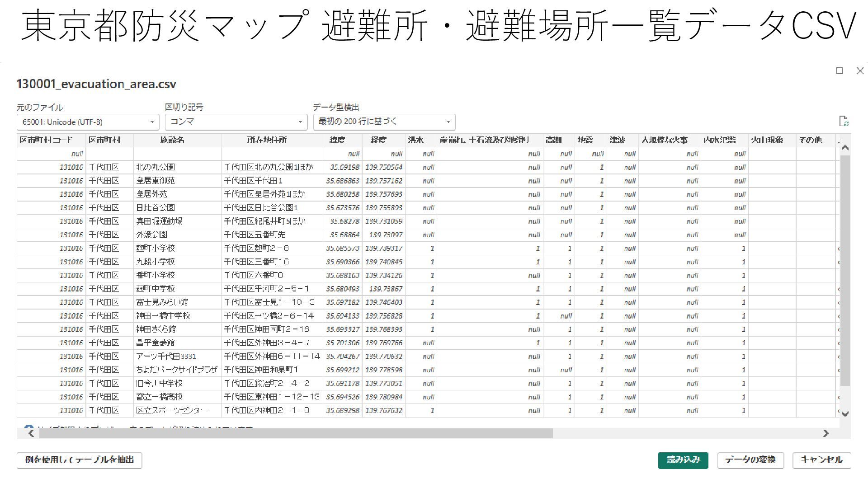
Task: Open the データ型検出 dropdown
Action: [384, 122]
